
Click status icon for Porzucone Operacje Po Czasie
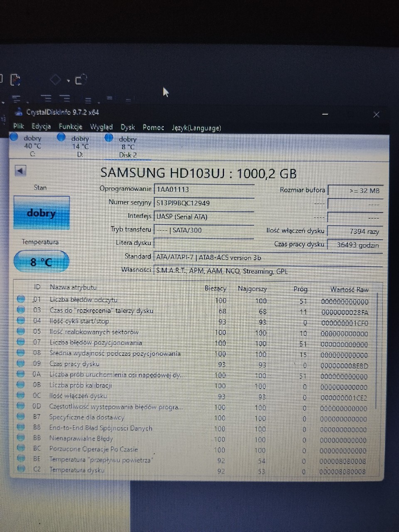[21, 448]
